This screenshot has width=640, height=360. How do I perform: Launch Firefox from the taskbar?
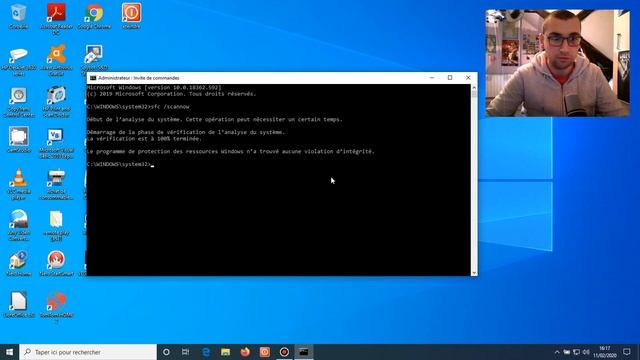click(245, 352)
